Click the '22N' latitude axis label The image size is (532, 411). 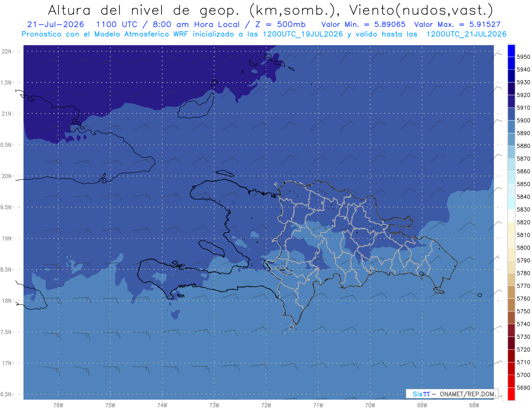point(8,51)
